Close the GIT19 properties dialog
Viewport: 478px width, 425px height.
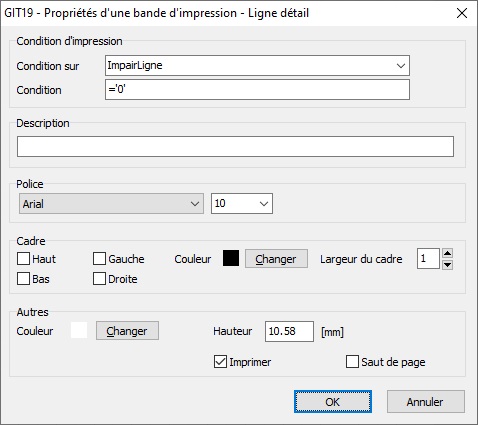pos(462,13)
